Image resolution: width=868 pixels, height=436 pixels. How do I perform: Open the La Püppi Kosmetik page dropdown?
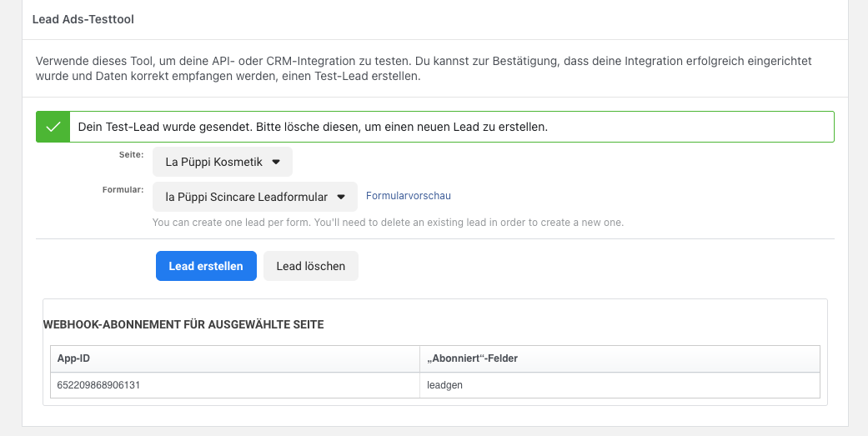223,162
